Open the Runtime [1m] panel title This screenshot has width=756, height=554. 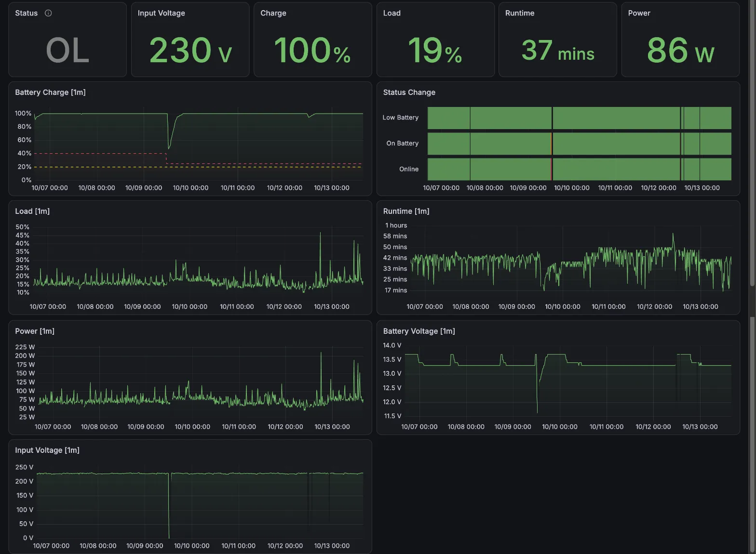406,211
